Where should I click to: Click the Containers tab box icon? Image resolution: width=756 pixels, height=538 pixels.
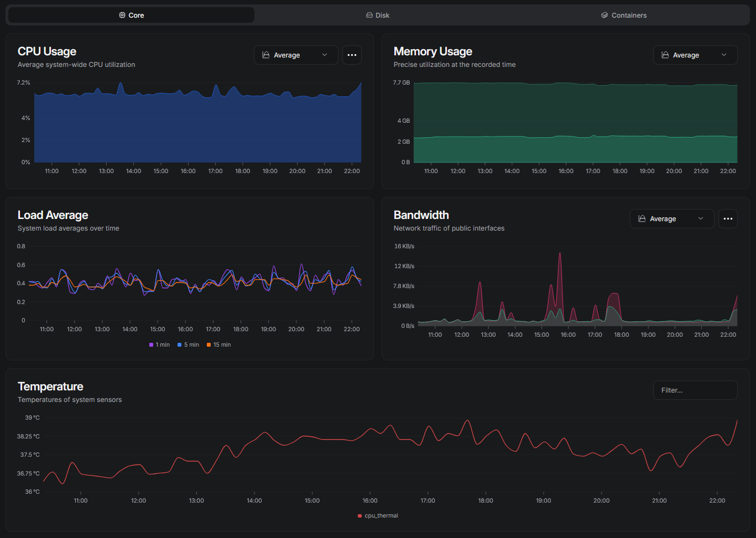pyautogui.click(x=604, y=15)
